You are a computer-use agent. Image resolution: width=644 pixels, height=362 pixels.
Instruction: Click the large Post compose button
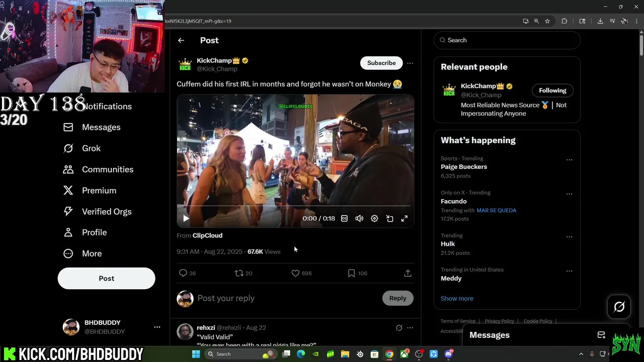106,279
